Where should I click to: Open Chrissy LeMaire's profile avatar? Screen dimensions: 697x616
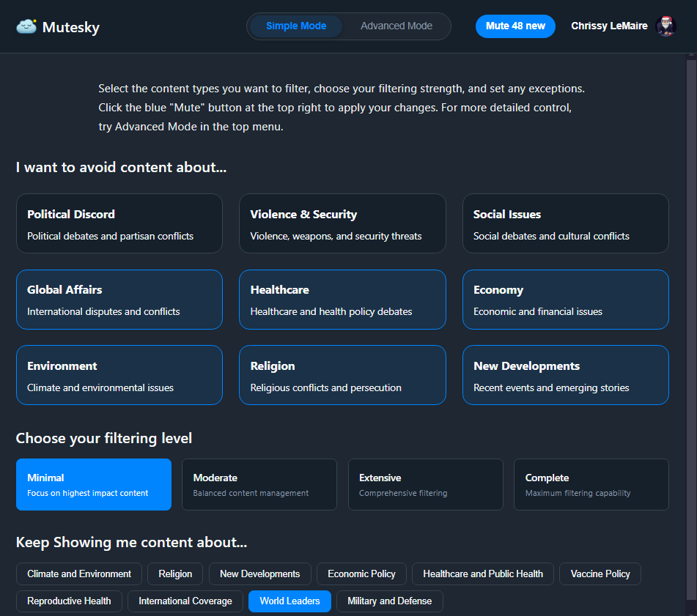coord(665,26)
